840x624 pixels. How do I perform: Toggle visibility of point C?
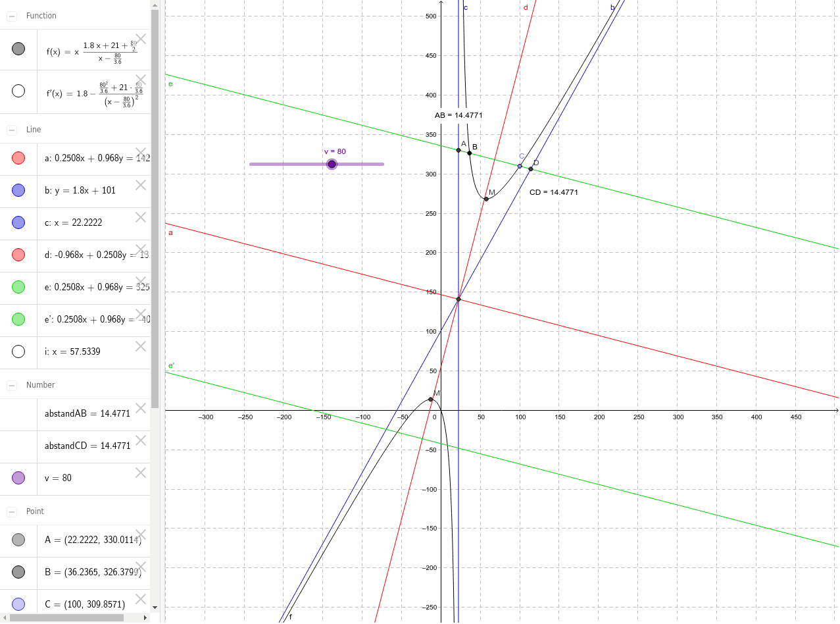[18, 604]
